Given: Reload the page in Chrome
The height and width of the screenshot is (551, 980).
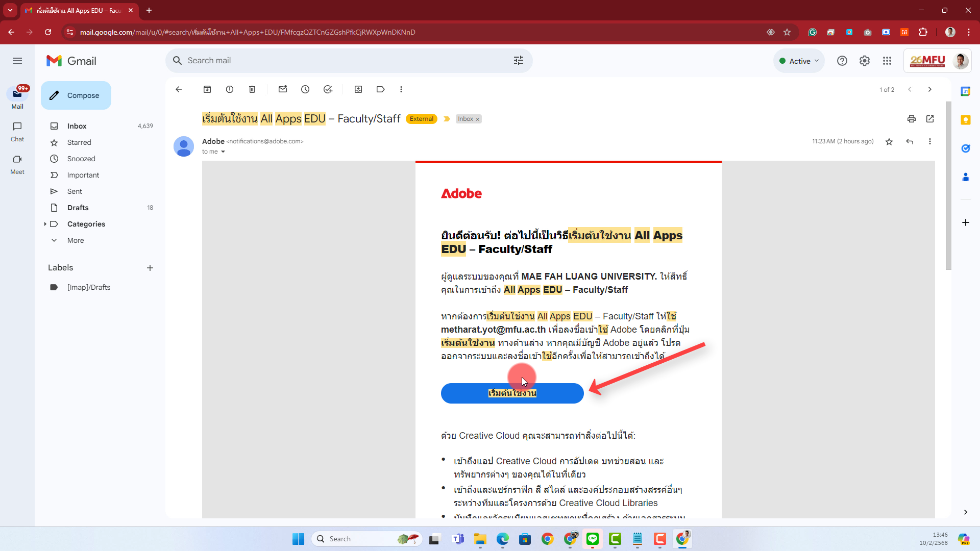Looking at the screenshot, I should point(48,32).
